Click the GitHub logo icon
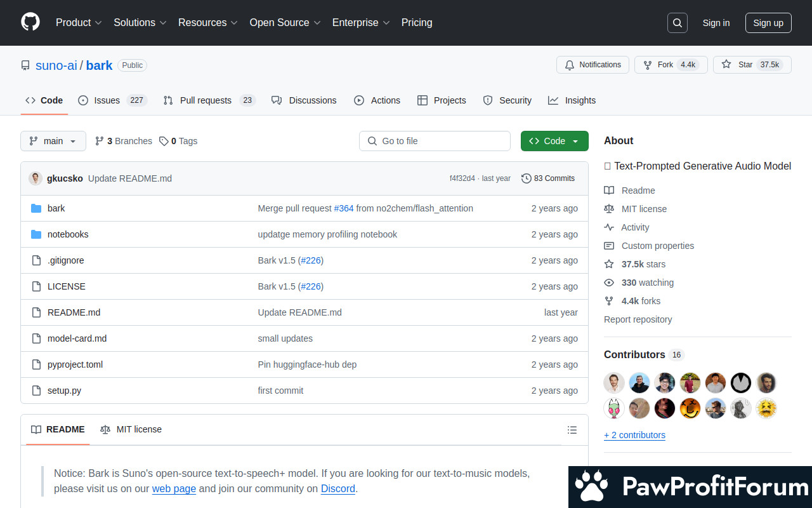812x508 pixels. pyautogui.click(x=30, y=22)
